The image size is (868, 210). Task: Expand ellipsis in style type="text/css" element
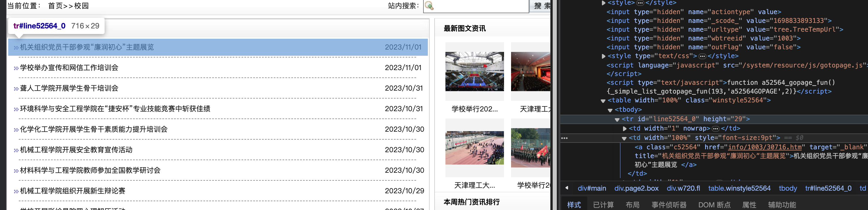(x=702, y=56)
